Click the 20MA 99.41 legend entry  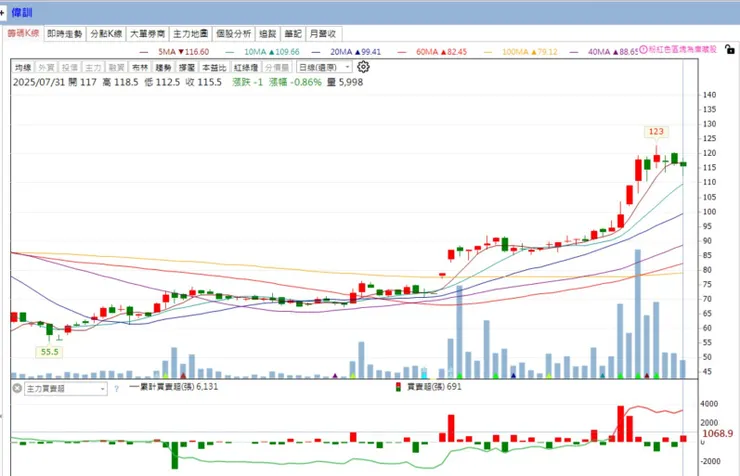pyautogui.click(x=355, y=51)
